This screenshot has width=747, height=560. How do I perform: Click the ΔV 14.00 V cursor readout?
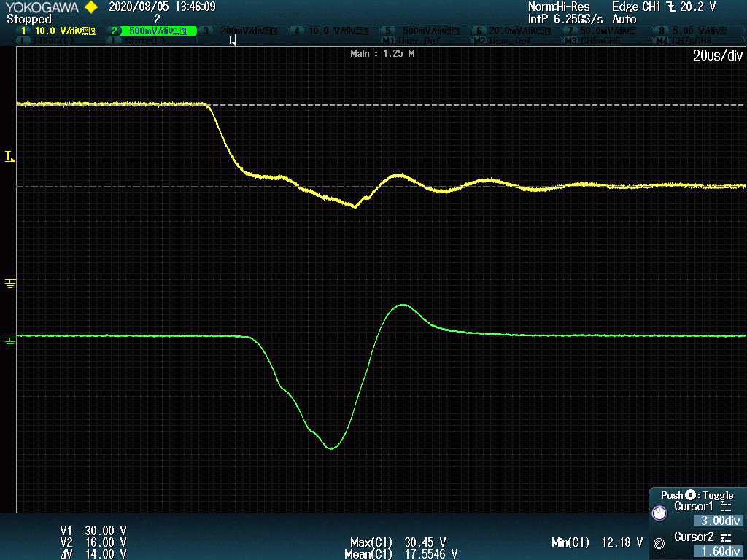click(x=93, y=554)
